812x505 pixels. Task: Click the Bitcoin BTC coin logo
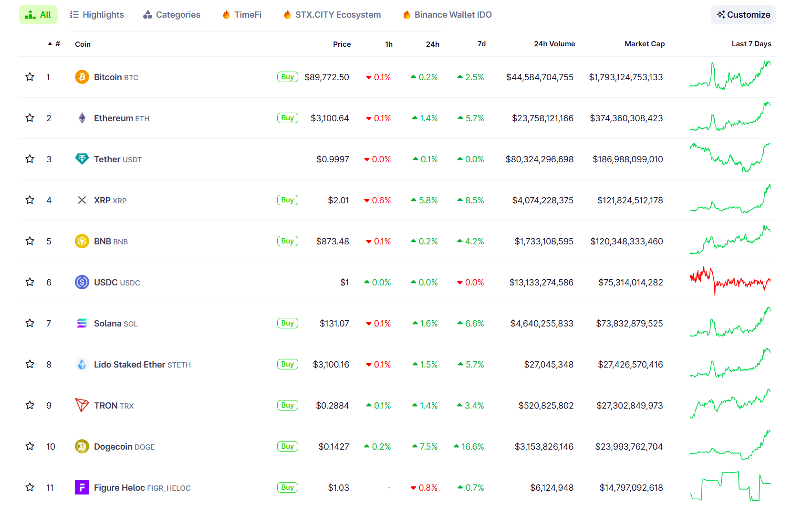pyautogui.click(x=82, y=77)
